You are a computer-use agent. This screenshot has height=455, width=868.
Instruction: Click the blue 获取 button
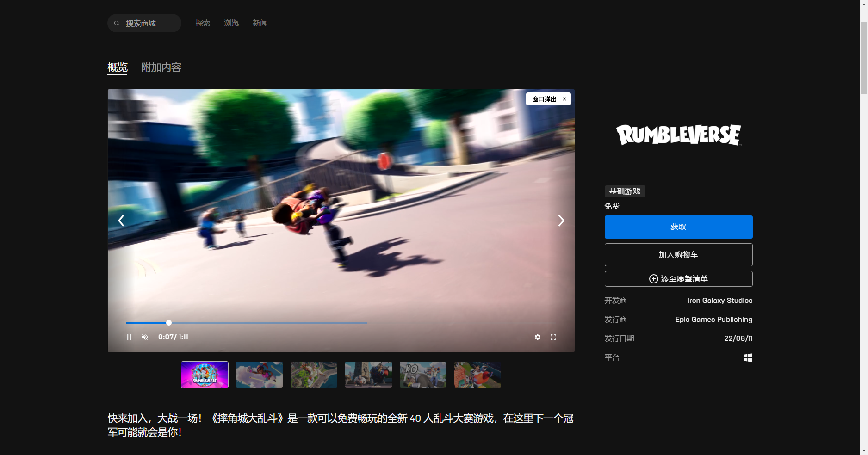click(678, 227)
